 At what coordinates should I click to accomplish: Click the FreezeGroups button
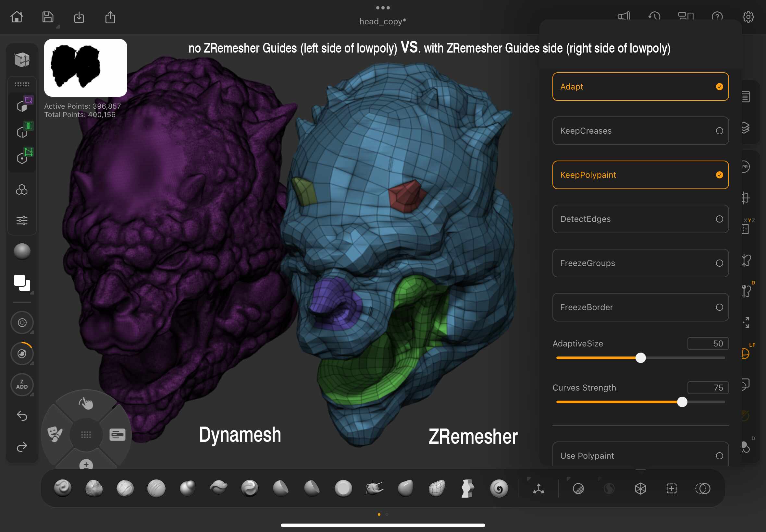(x=640, y=263)
